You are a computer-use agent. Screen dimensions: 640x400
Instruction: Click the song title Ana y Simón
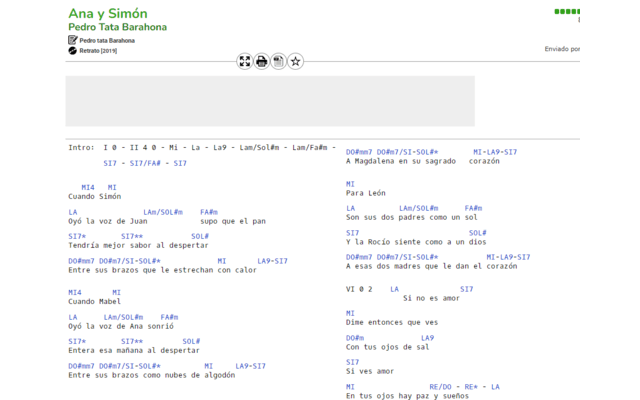tap(108, 13)
